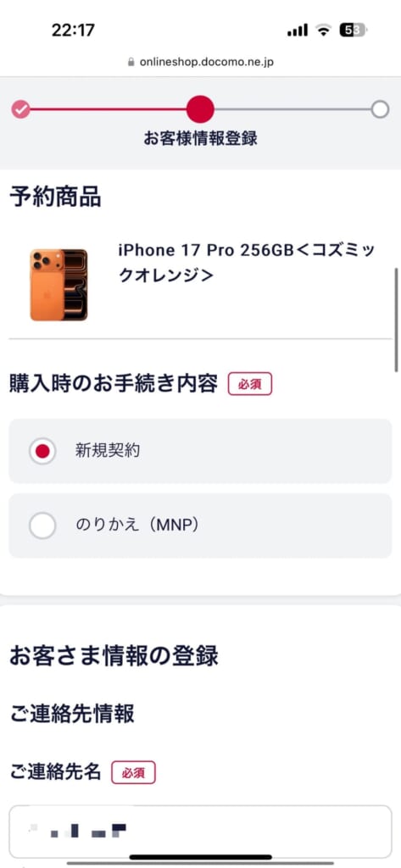Select the 新規契約 radio button
This screenshot has height=868, width=401.
point(42,451)
